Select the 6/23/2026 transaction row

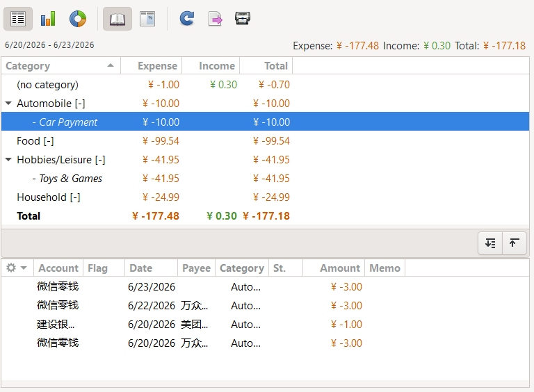coord(266,287)
